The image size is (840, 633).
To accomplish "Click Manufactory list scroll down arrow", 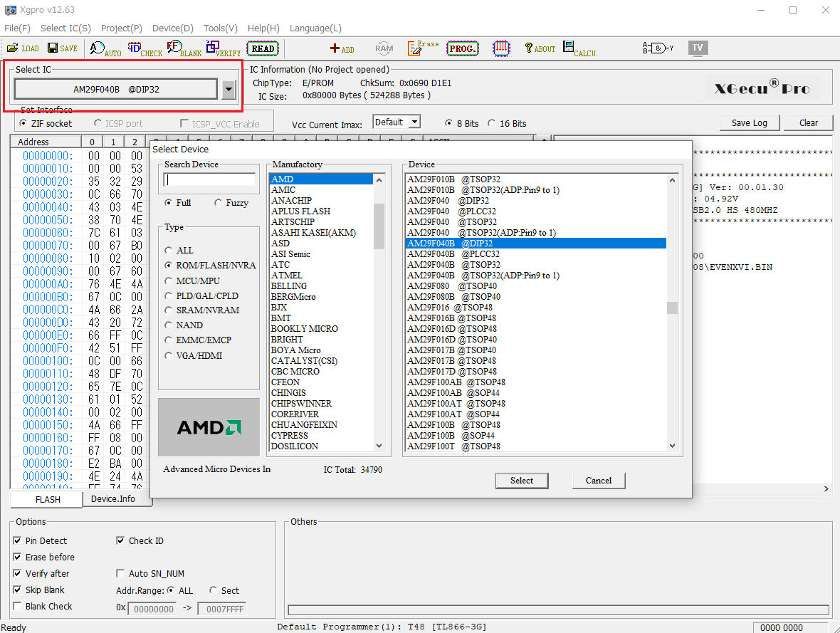I will (379, 446).
